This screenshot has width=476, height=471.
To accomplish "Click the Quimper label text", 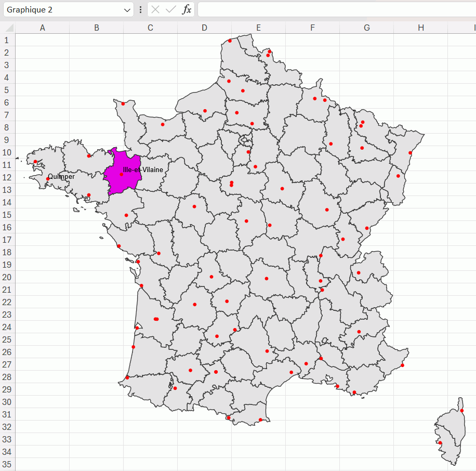I will pos(61,176).
